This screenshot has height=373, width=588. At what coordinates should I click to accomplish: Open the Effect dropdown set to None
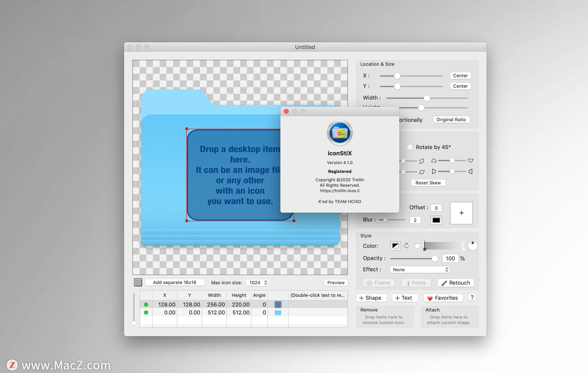[x=420, y=270]
